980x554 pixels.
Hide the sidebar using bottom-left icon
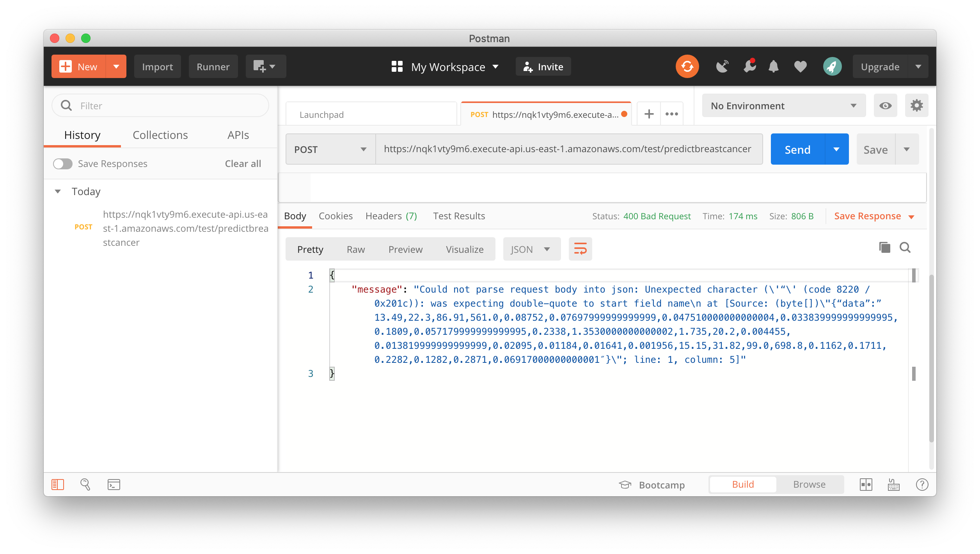click(x=58, y=484)
